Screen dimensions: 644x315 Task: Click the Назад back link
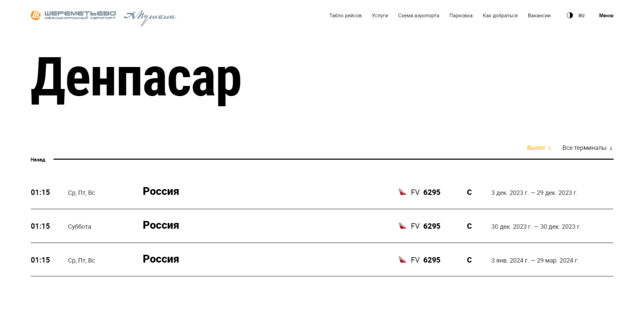pos(38,160)
